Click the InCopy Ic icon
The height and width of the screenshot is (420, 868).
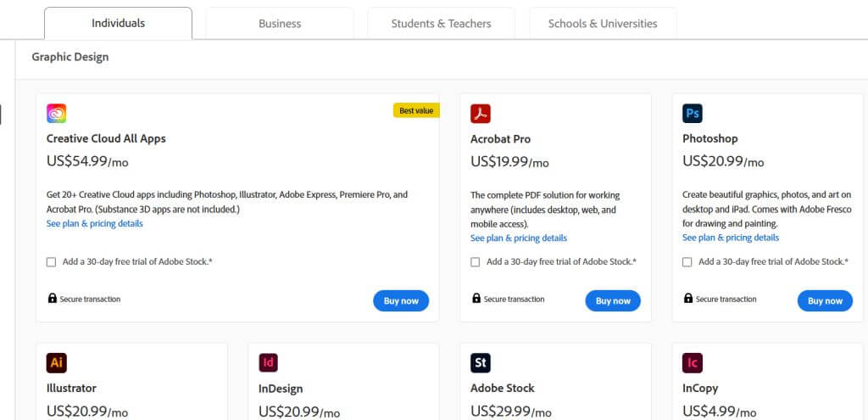(x=693, y=363)
